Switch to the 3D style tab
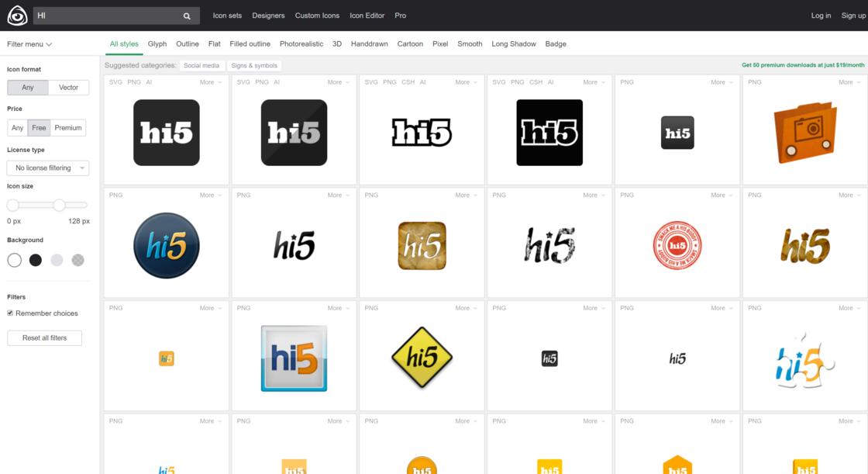 [337, 43]
